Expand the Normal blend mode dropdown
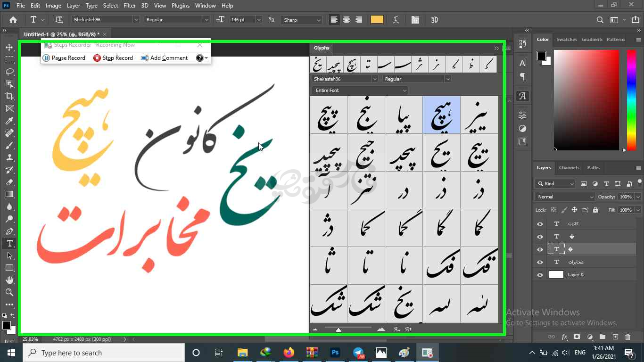The height and width of the screenshot is (362, 644). (x=564, y=197)
